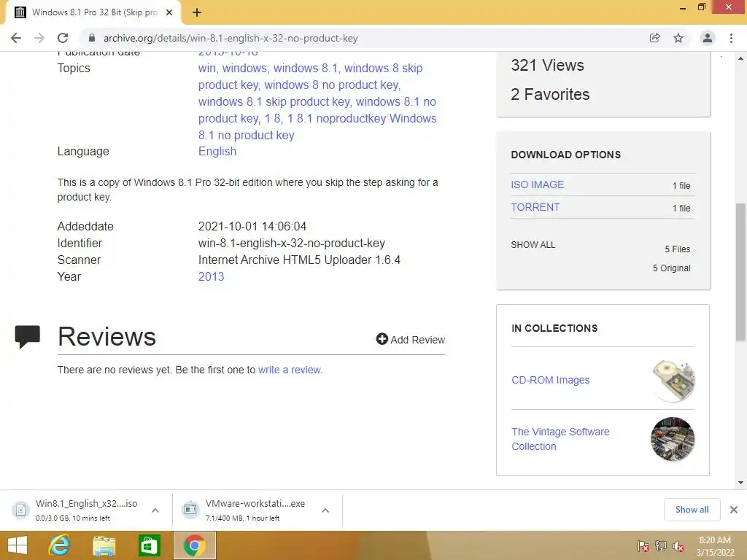747x560 pixels.
Task: Minimize the Chrome window
Action: (x=683, y=7)
